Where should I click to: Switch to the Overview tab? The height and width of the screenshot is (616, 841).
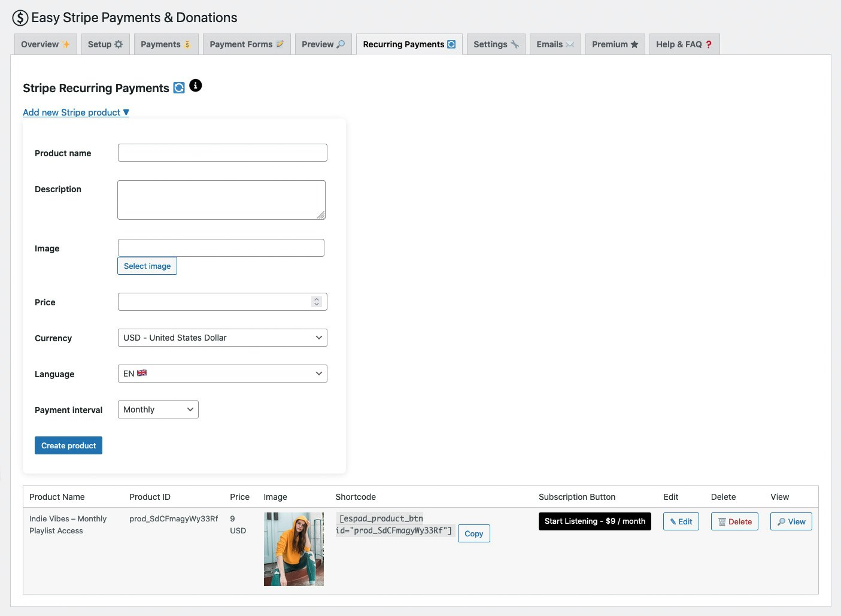point(45,44)
